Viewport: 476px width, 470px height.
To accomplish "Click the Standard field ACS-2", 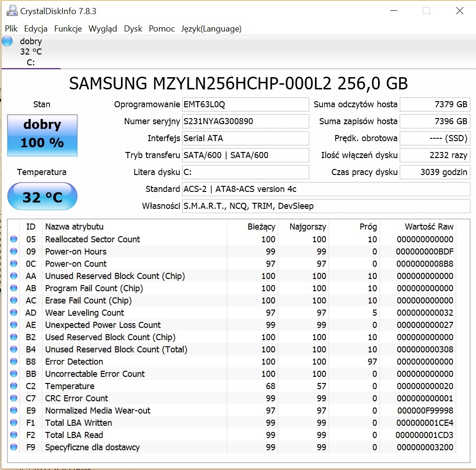I will (326, 189).
